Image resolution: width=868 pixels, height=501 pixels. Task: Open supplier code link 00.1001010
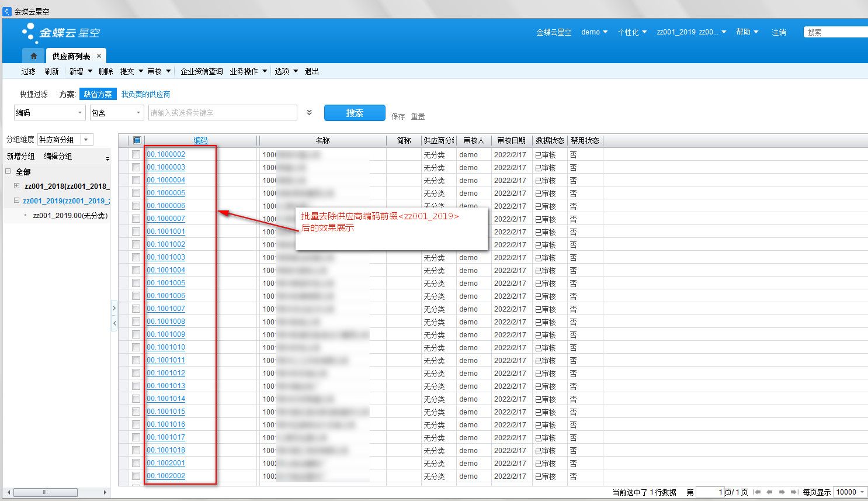(x=166, y=347)
